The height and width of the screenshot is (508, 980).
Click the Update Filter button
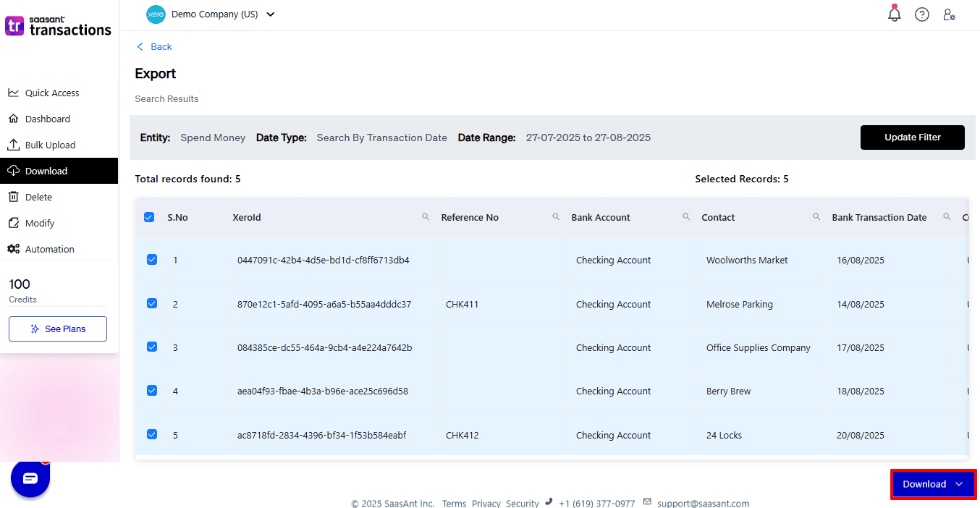click(x=912, y=137)
